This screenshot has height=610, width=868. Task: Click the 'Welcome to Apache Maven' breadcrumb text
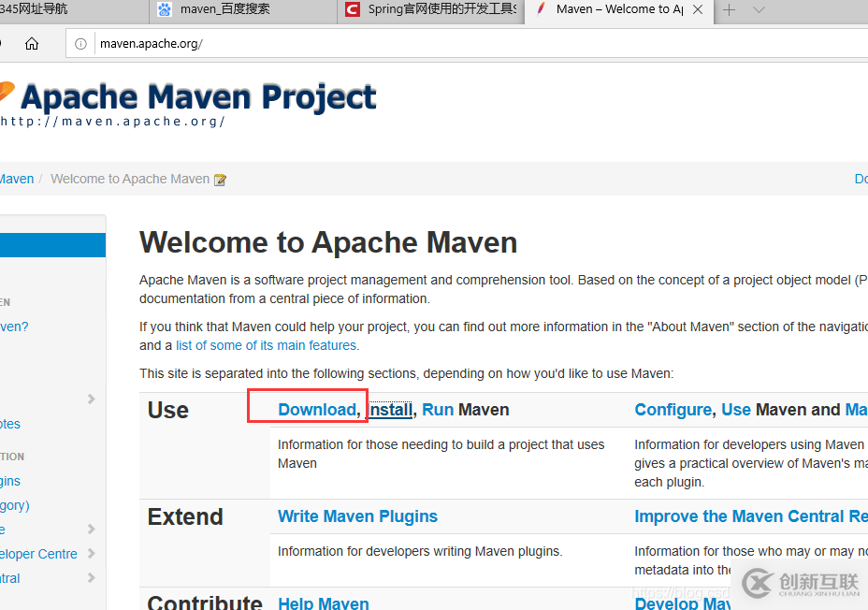pyautogui.click(x=130, y=179)
